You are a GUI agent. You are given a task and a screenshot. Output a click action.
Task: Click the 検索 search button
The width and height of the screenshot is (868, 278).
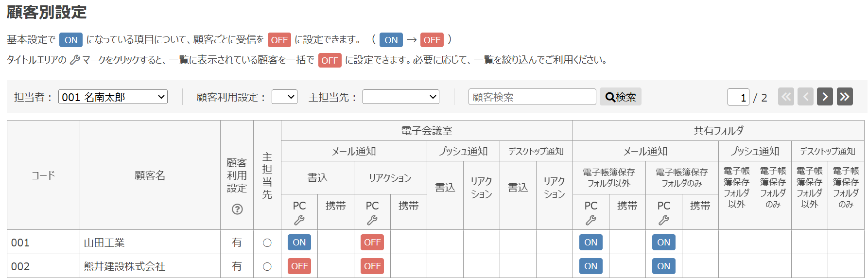coord(621,97)
